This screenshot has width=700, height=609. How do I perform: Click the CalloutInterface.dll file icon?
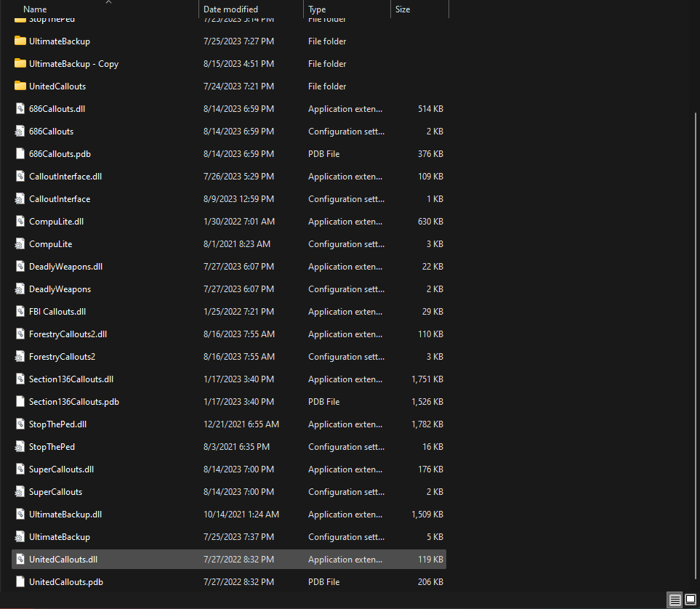tap(20, 177)
